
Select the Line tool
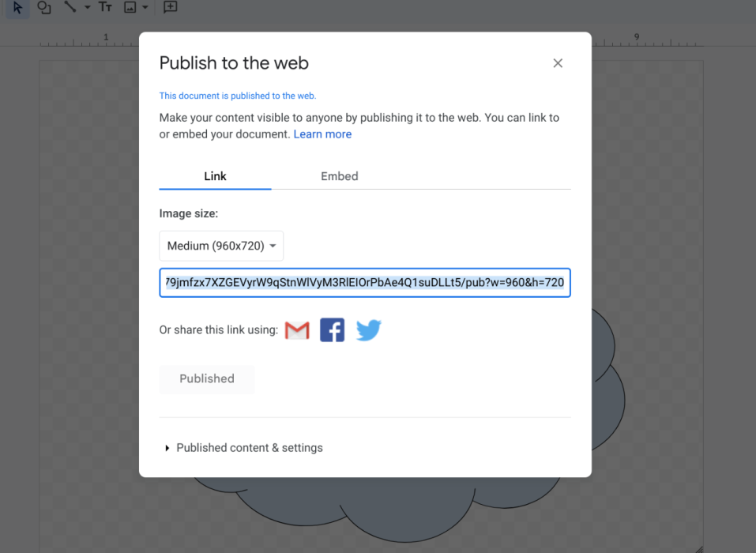pos(70,9)
